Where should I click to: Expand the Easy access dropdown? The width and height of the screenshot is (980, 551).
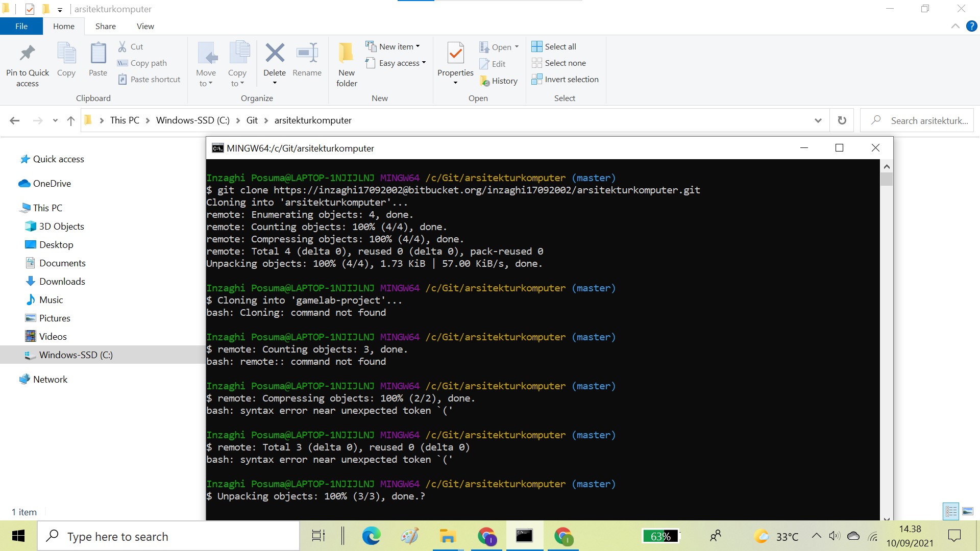tap(397, 63)
